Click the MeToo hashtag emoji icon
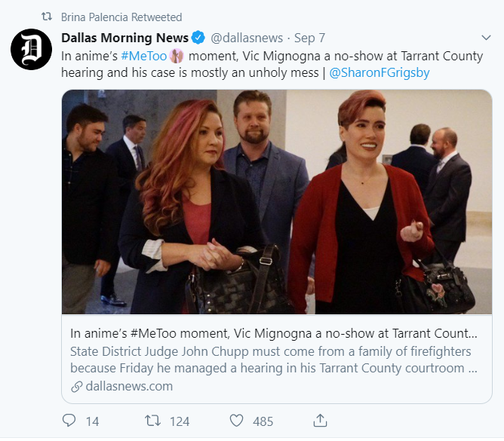Screen dimensions: 504x441 tap(177, 56)
